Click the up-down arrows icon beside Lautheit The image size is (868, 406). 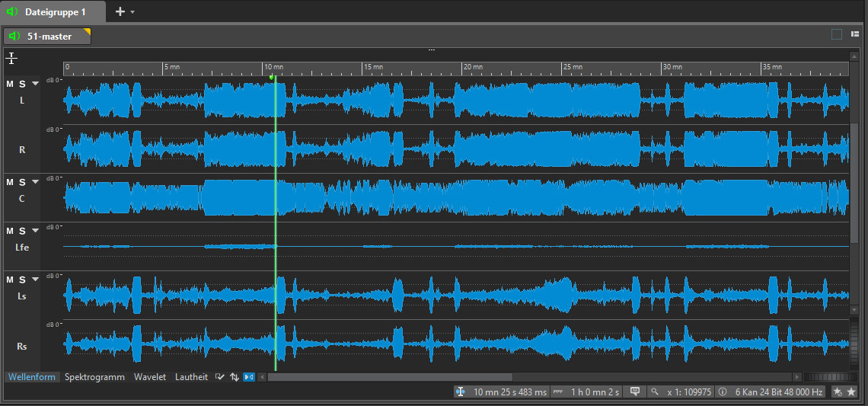tap(234, 377)
